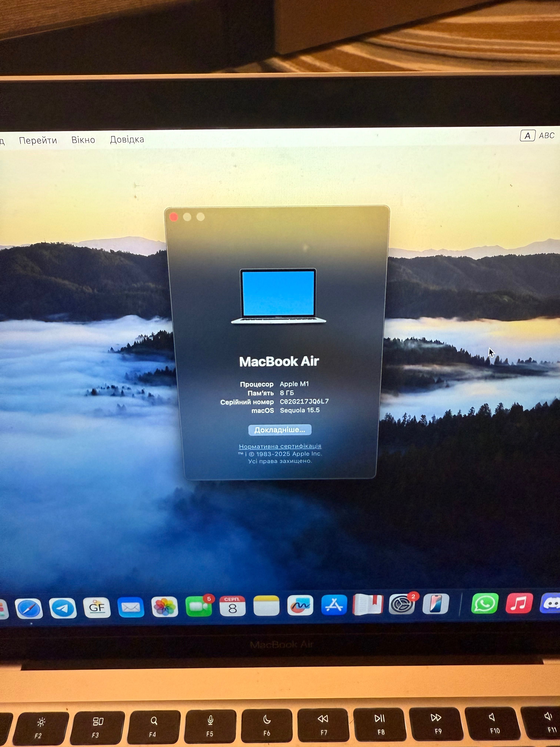Click the Sequoia 15.5 macOS version

point(300,410)
